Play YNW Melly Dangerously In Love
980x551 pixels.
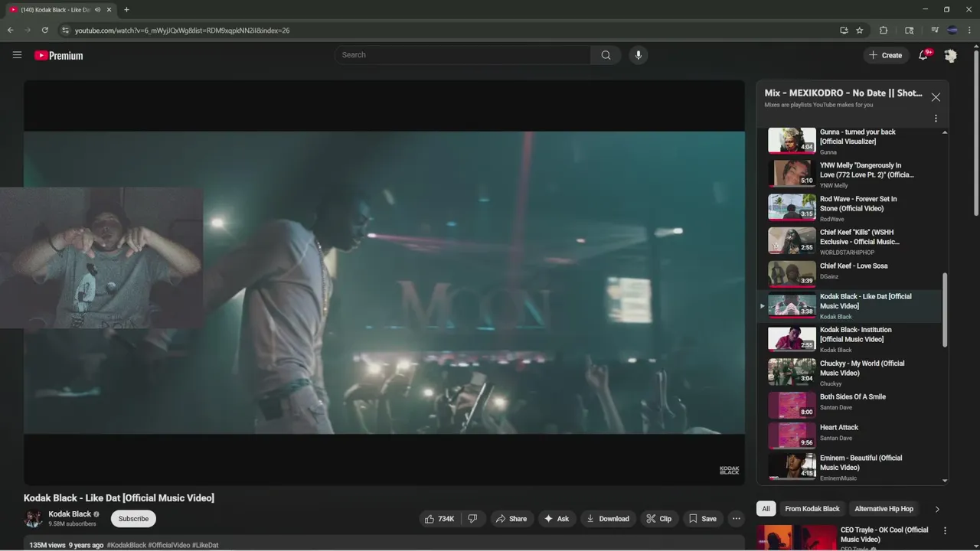pos(849,174)
